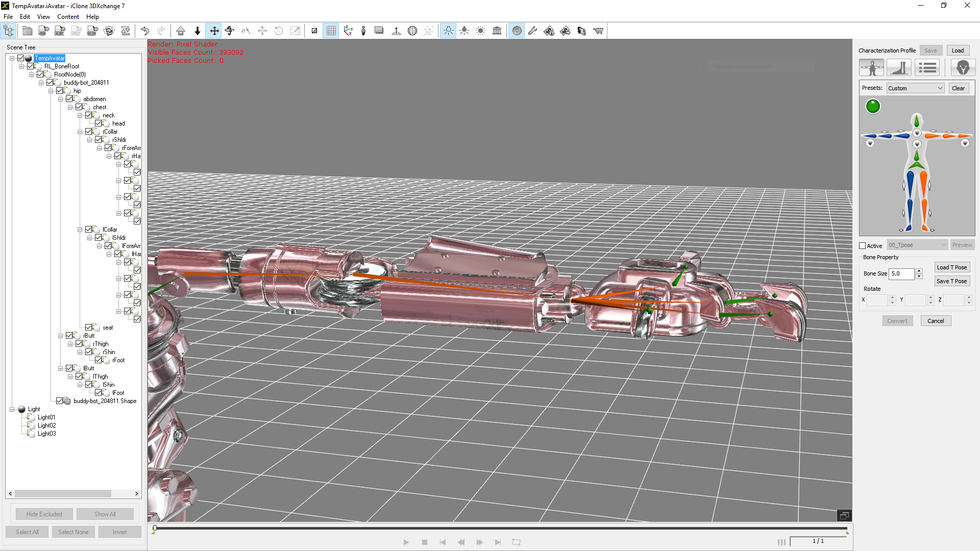Increase Bone Size with the up stepper

tap(919, 271)
